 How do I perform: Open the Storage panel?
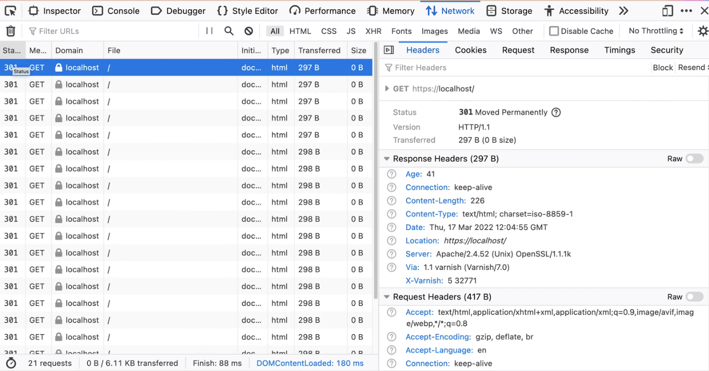(509, 11)
